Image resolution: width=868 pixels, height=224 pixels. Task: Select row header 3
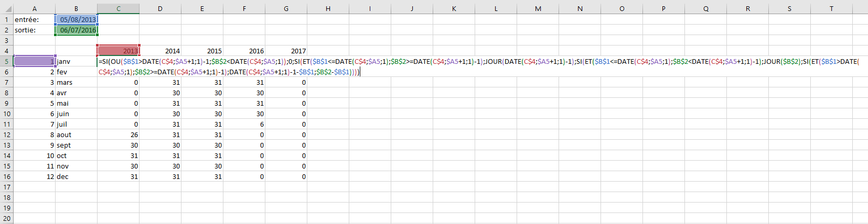point(6,40)
